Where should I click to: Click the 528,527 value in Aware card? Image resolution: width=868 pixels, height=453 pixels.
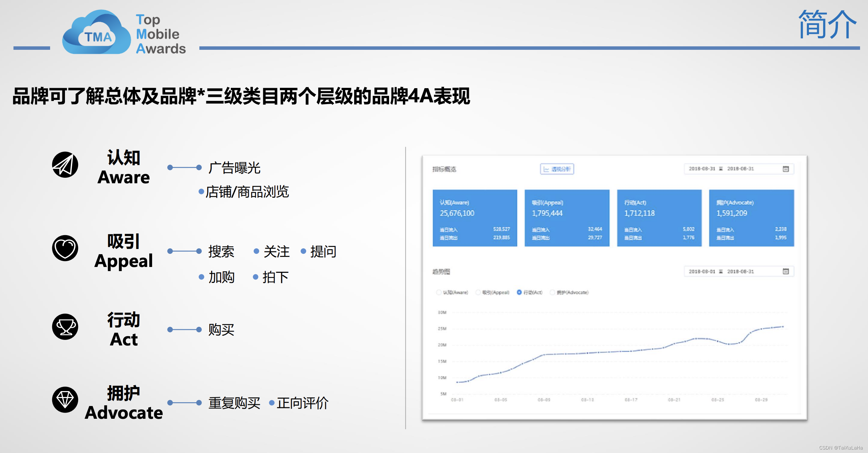[501, 229]
